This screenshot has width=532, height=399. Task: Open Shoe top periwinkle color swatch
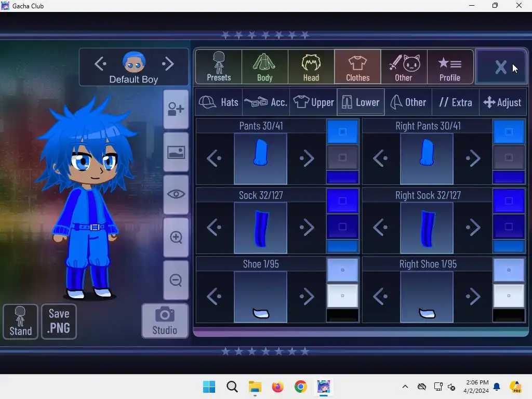(x=342, y=270)
